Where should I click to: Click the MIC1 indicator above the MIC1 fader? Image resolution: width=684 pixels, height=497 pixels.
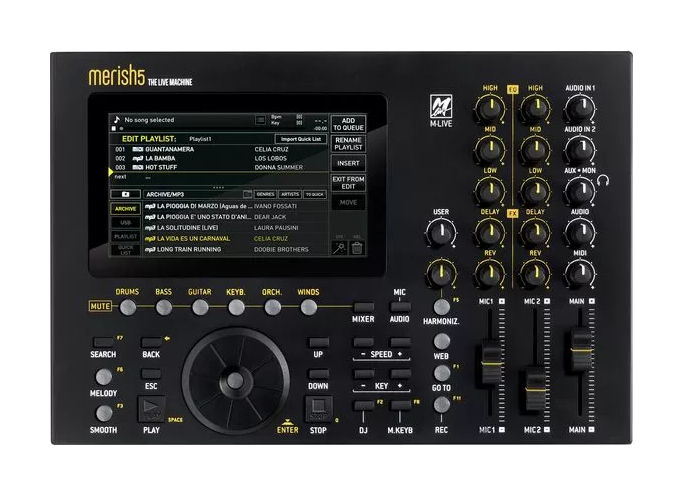click(x=502, y=301)
